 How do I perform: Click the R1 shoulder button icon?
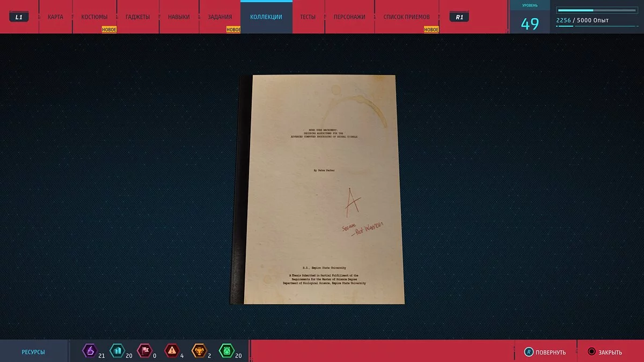(x=459, y=17)
